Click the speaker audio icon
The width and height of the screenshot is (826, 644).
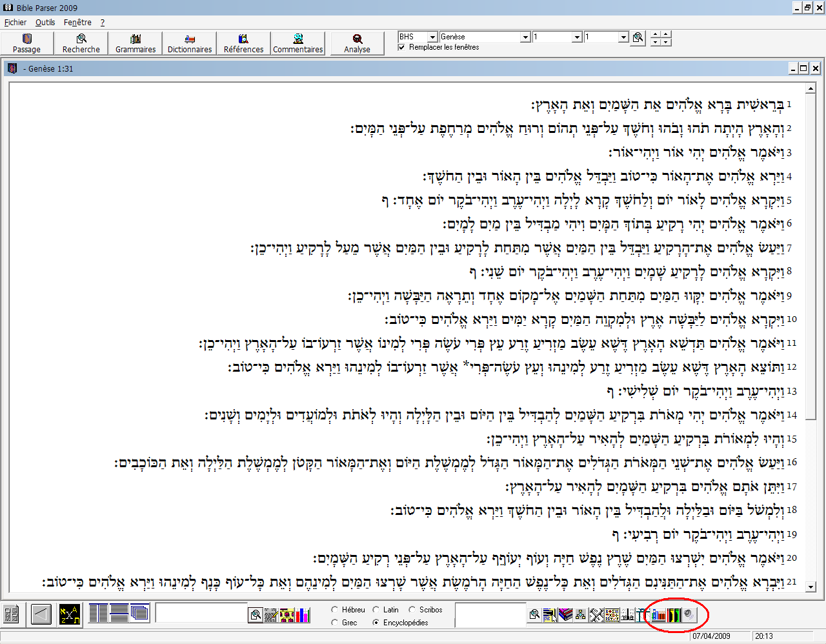[690, 615]
